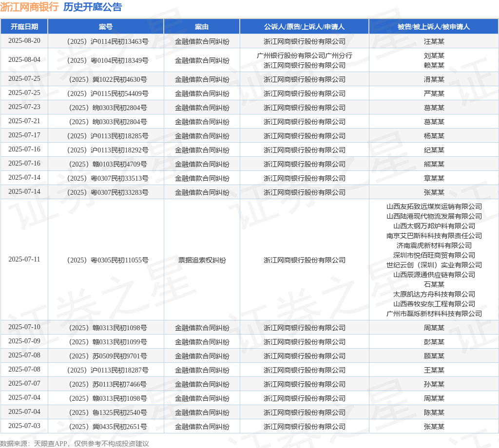Screen dimensions: 499x448
Task: Click defendant 山西辰源通供应链有限公司
Action: click(x=434, y=275)
